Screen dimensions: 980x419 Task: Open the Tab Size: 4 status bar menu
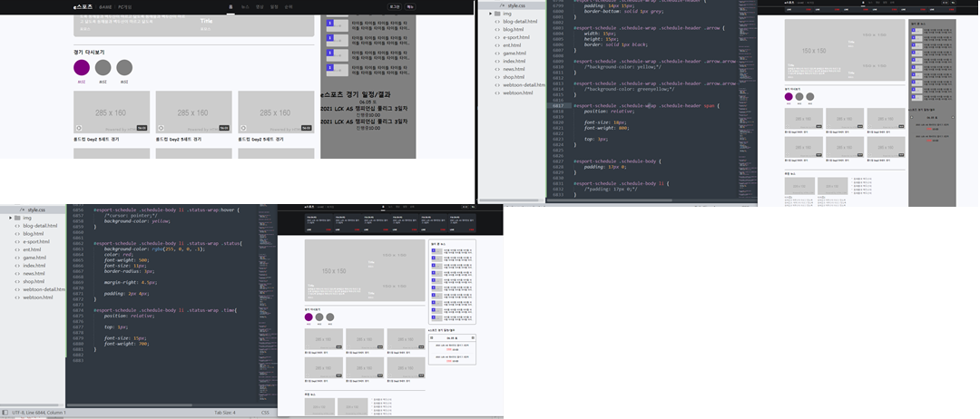(224, 413)
